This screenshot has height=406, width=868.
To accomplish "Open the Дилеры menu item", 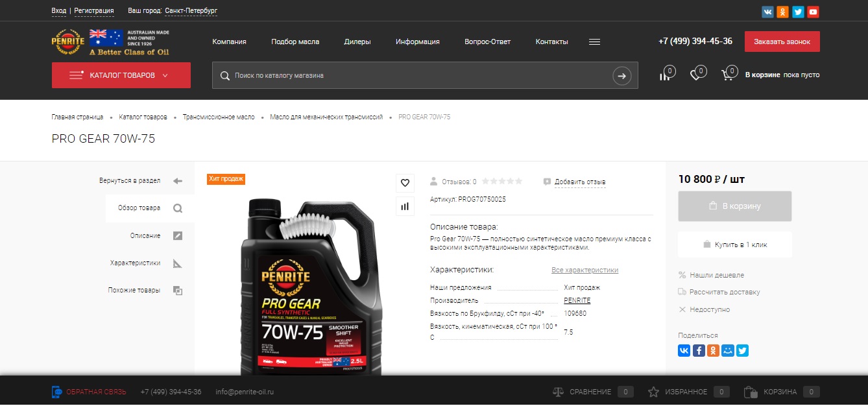I will [357, 42].
